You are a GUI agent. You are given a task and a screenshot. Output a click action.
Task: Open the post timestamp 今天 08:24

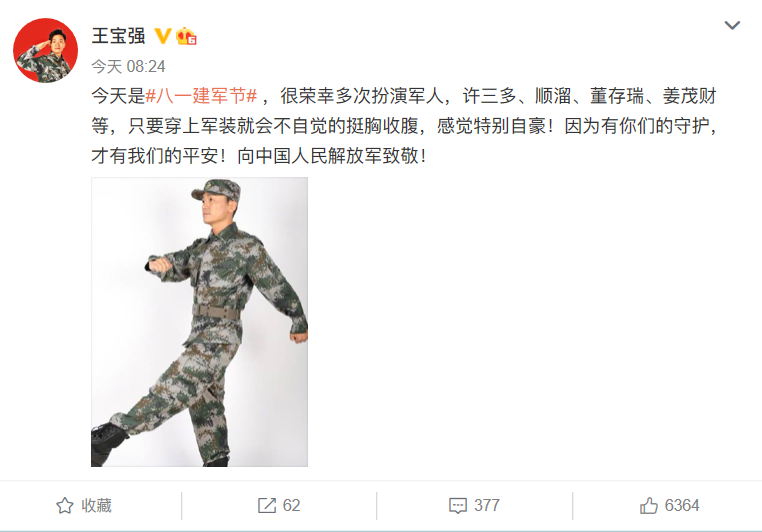(x=128, y=67)
